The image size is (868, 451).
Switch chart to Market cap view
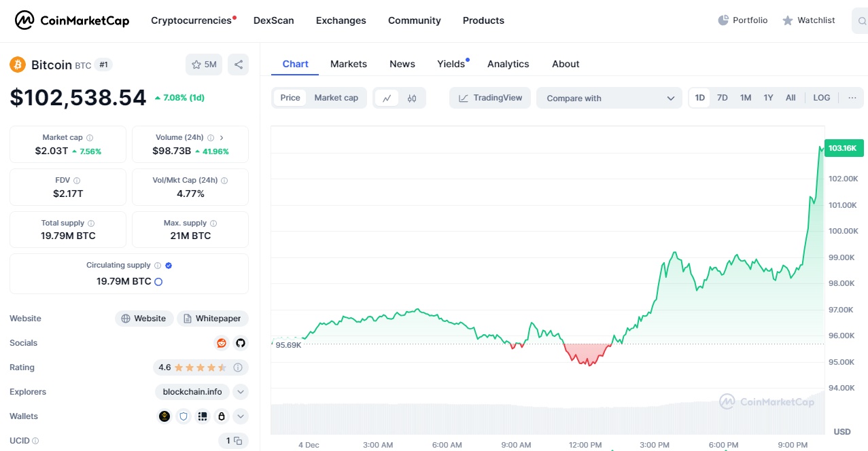tap(336, 98)
